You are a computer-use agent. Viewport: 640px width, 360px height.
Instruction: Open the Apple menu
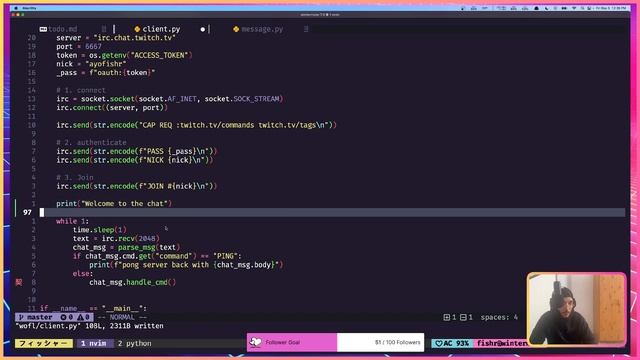point(16,8)
